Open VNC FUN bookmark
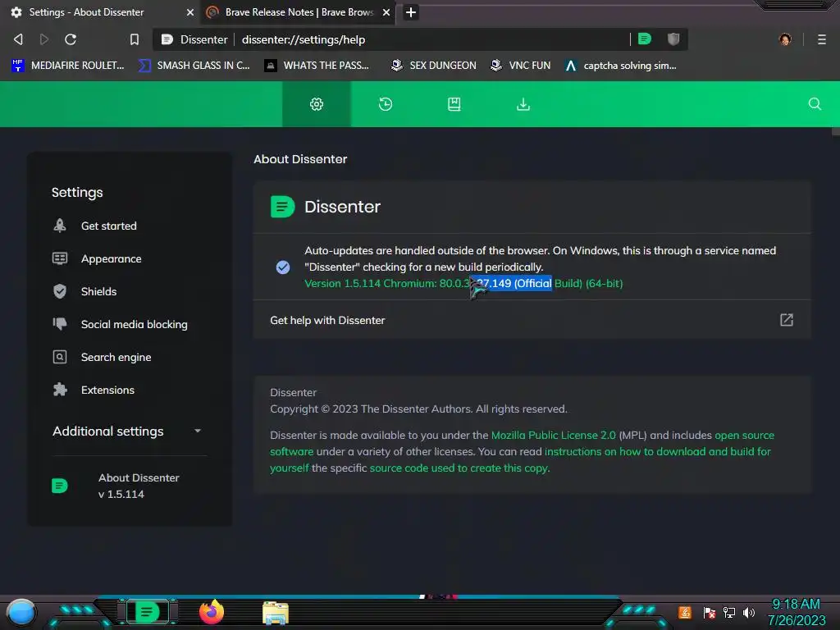 521,66
